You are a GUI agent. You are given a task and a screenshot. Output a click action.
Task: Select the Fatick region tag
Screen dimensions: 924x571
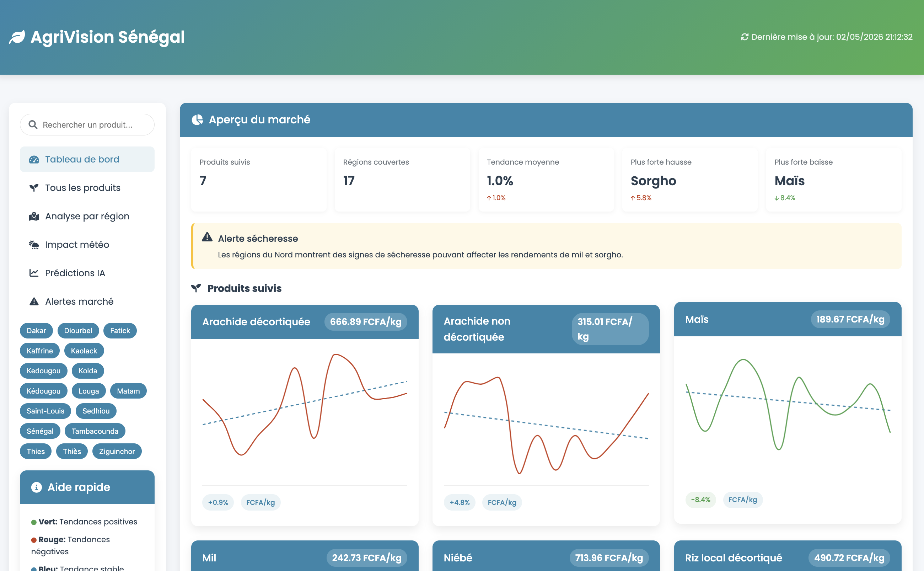[120, 331]
